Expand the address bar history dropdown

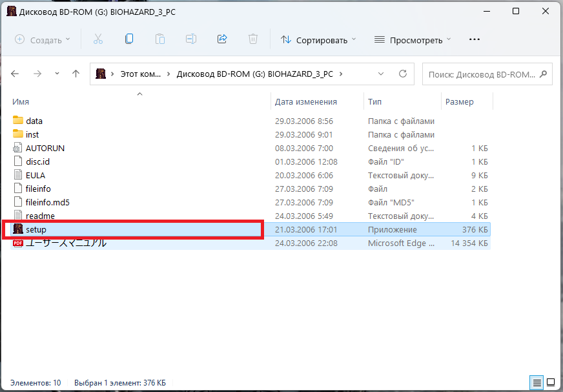tap(381, 74)
